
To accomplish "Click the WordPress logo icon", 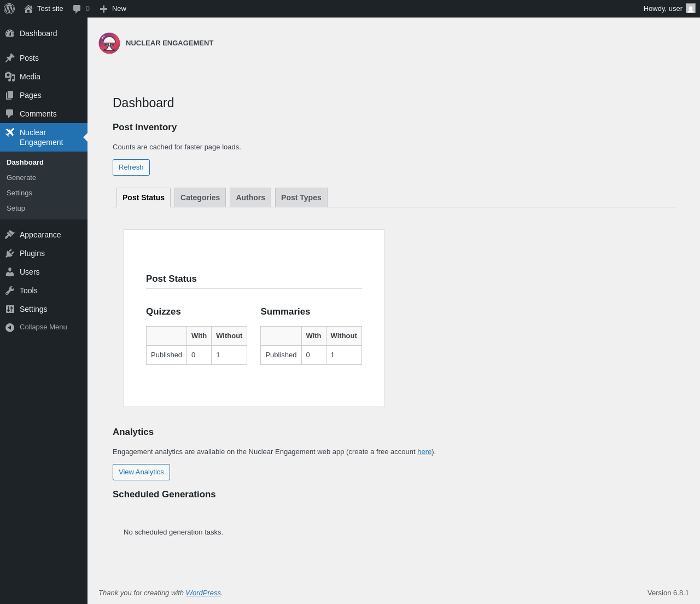I will pyautogui.click(x=9, y=9).
